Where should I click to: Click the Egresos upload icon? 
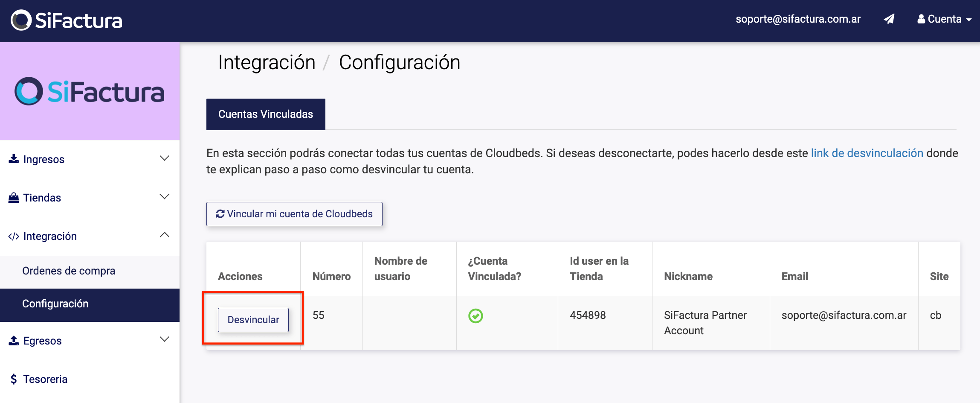coord(14,341)
